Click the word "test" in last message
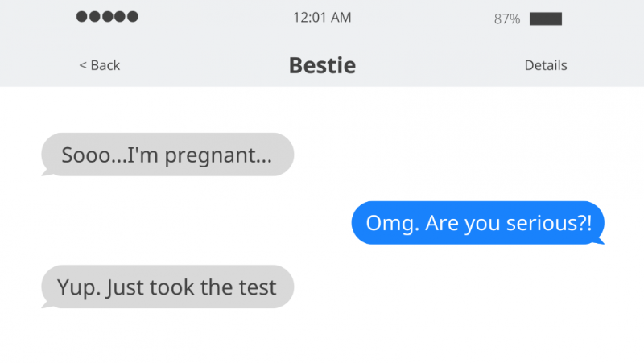Image resolution: width=644 pixels, height=363 pixels. pos(258,287)
